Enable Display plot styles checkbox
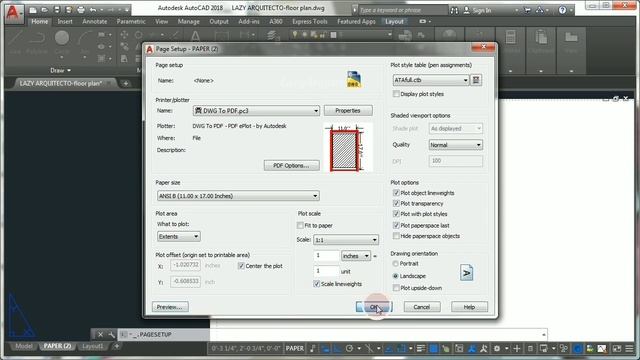The width and height of the screenshot is (640, 360). click(x=396, y=94)
